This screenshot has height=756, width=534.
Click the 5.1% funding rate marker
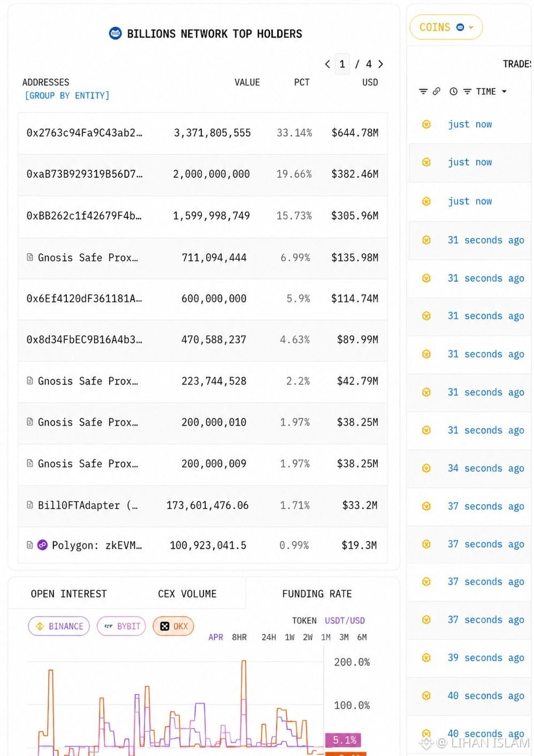tap(343, 740)
